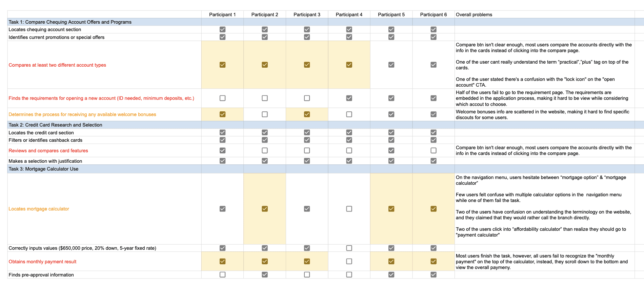Select the Participant 4 column header
The image size is (644, 289).
click(x=349, y=15)
